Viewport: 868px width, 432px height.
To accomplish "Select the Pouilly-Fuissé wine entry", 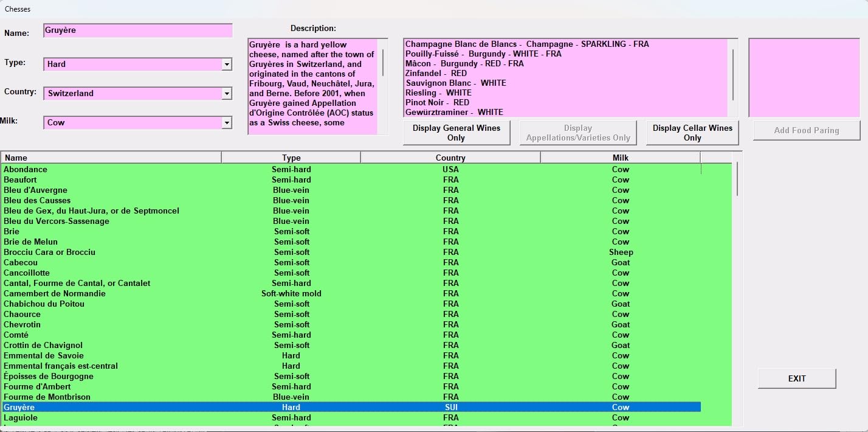I will [483, 54].
